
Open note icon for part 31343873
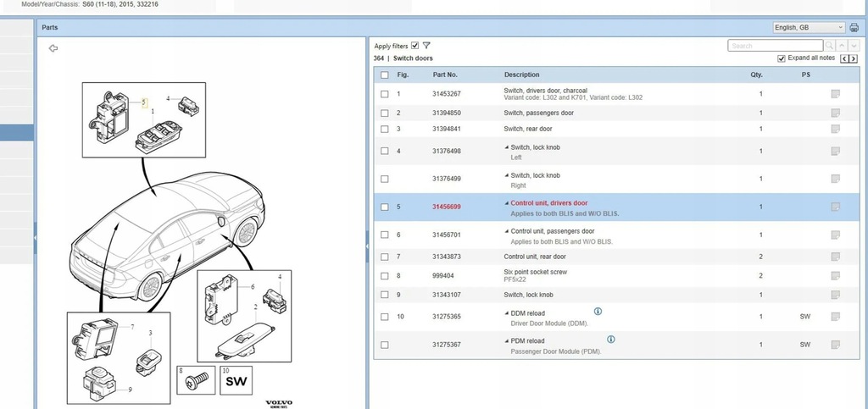pyautogui.click(x=835, y=257)
